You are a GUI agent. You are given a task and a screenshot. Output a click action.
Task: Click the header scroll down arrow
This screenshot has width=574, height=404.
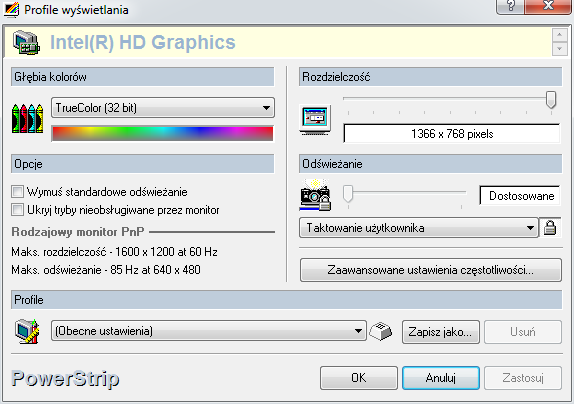pyautogui.click(x=559, y=49)
